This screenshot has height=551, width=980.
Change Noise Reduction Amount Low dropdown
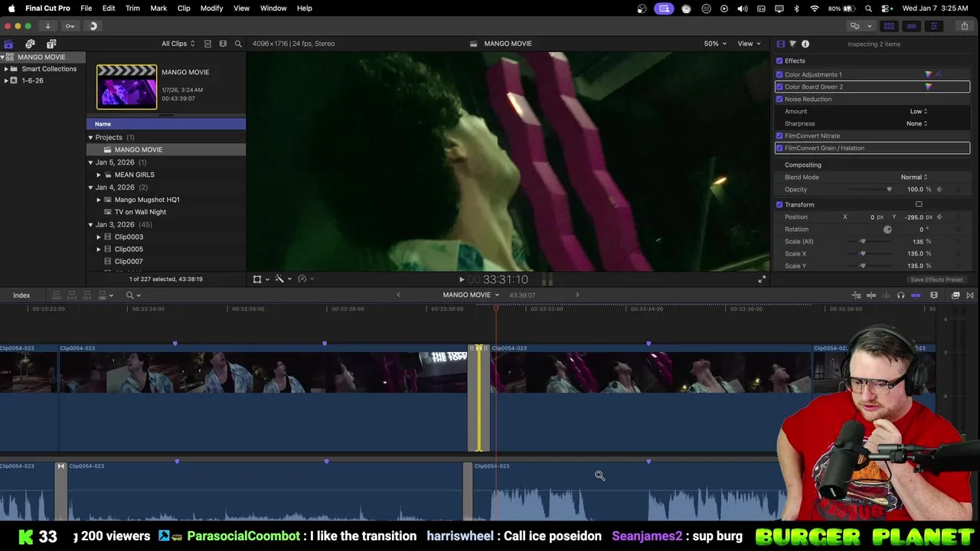918,111
